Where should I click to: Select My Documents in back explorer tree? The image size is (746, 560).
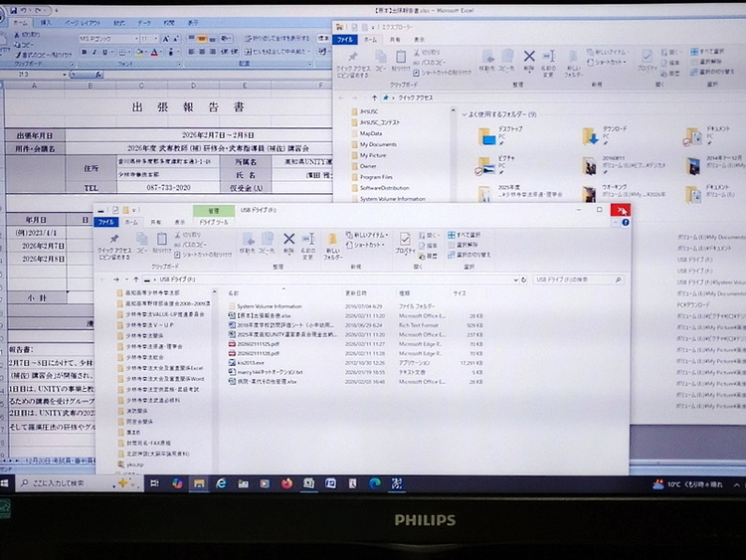pos(378,144)
